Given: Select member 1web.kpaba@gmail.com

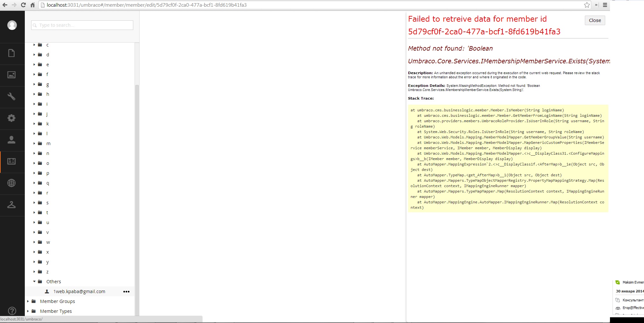Looking at the screenshot, I should click(x=79, y=291).
